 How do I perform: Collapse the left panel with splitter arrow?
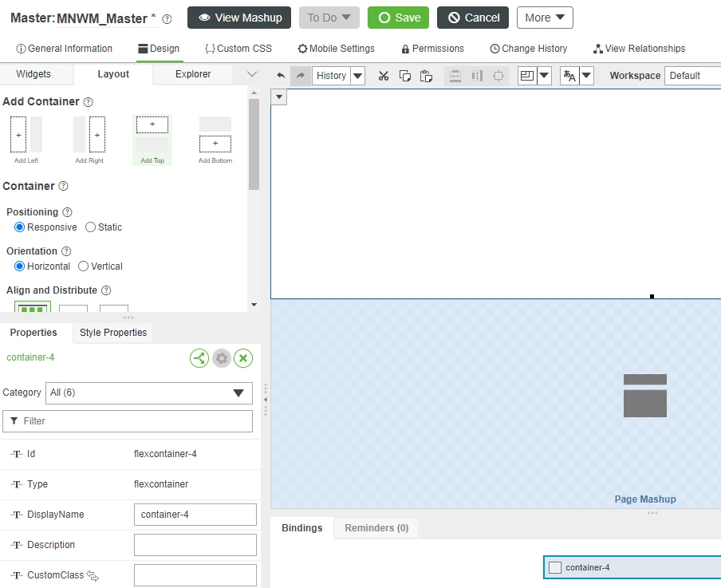click(266, 400)
